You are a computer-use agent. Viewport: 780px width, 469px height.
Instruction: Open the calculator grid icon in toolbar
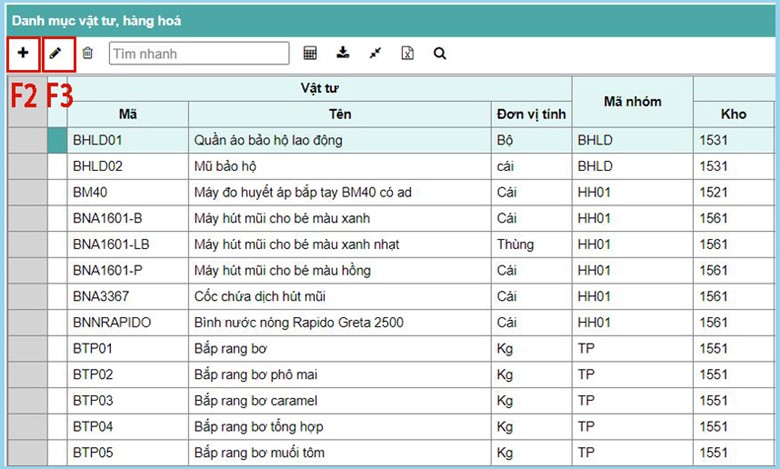coord(310,53)
